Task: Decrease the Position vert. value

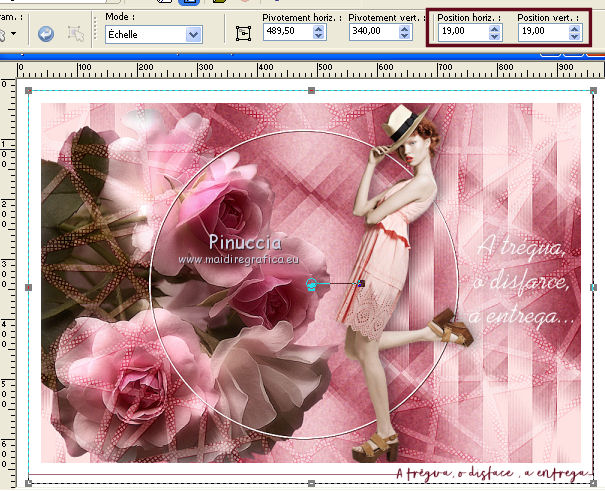Action: [573, 38]
